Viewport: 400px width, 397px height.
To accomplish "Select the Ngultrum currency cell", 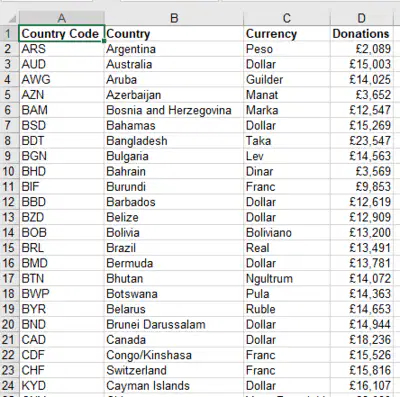I will tap(287, 279).
